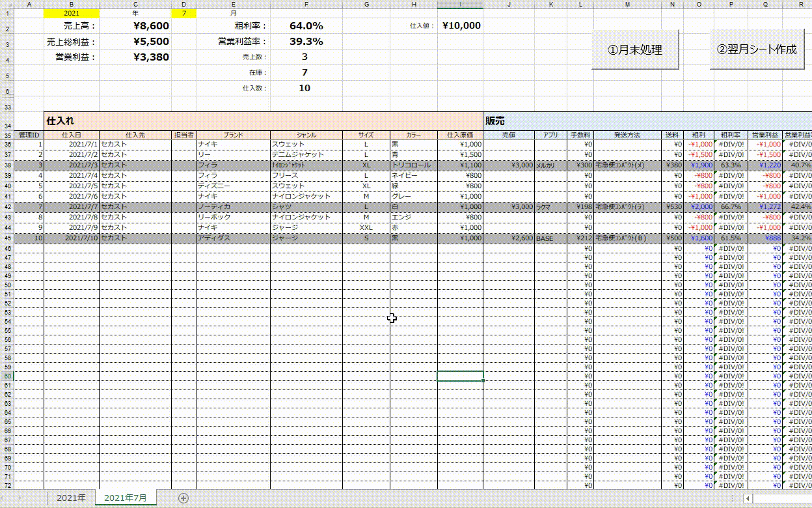Select row 38 header
The image size is (812, 508).
pyautogui.click(x=7, y=165)
